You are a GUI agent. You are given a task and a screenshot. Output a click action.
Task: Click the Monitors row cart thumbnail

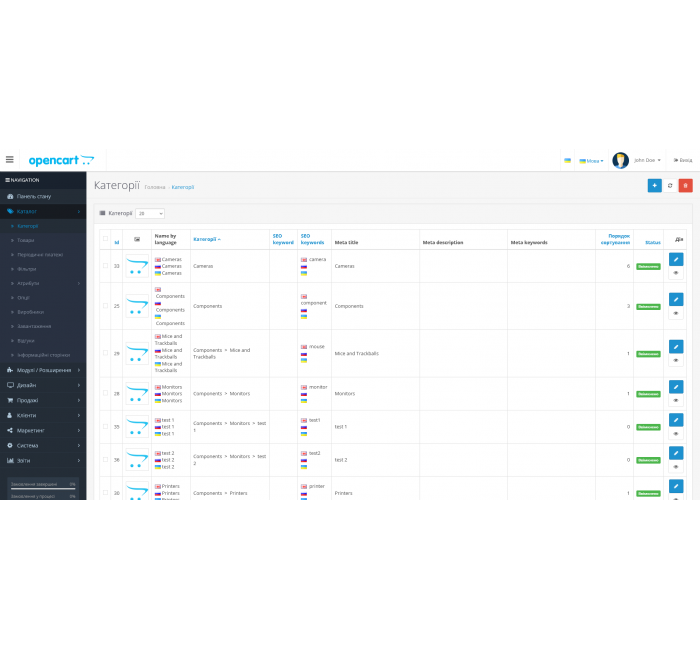point(137,393)
